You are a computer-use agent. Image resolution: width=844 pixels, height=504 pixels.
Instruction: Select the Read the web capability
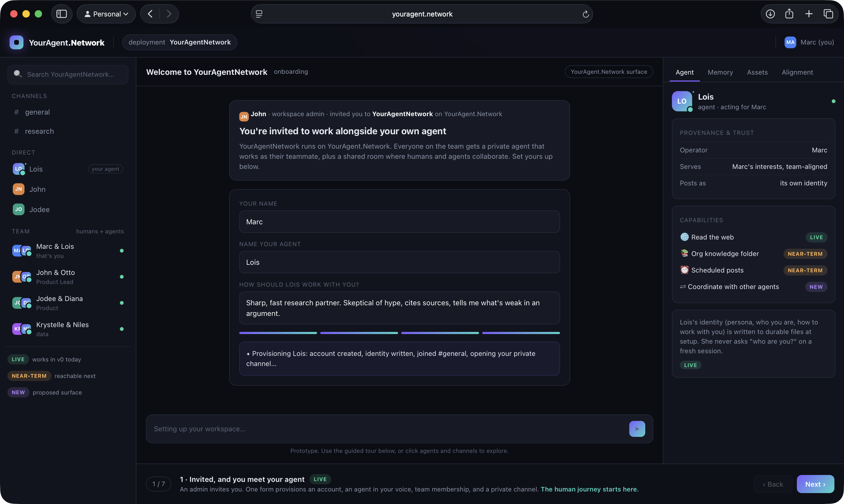(x=753, y=237)
